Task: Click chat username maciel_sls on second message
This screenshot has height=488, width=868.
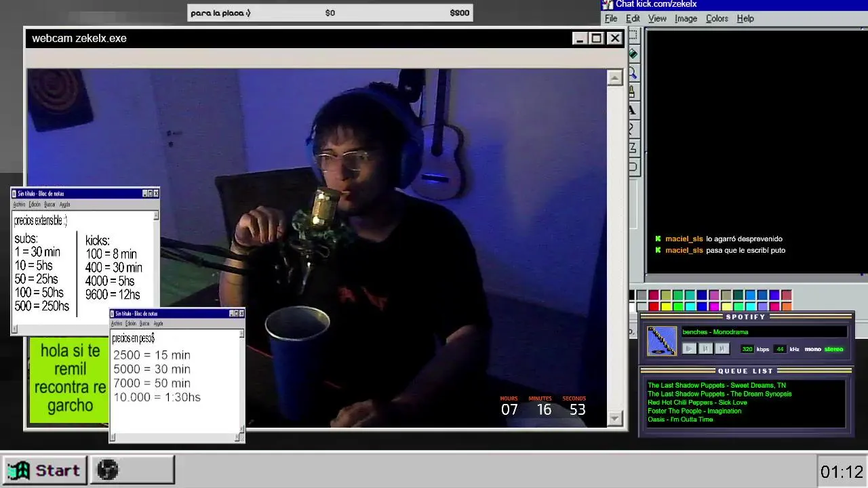Action: [x=684, y=250]
